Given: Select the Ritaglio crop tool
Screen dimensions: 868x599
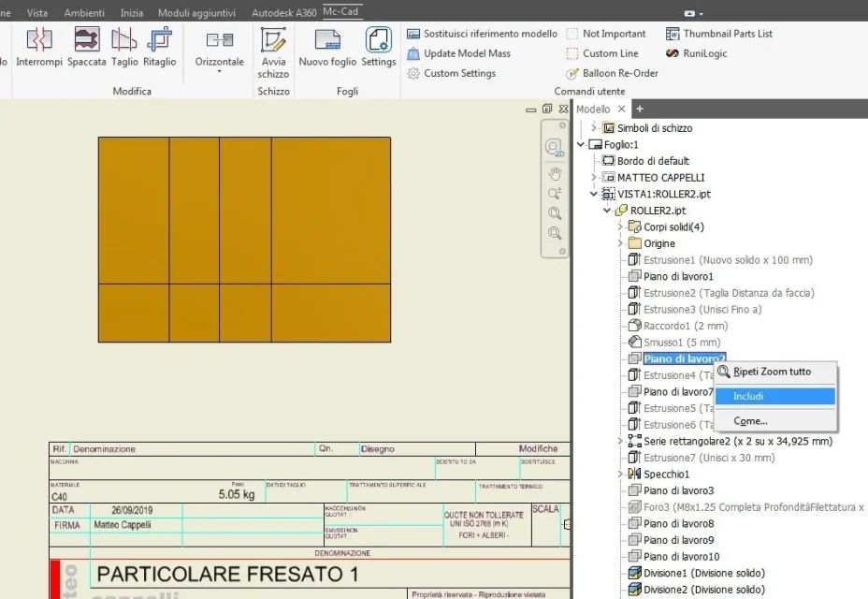Looking at the screenshot, I should 159,48.
